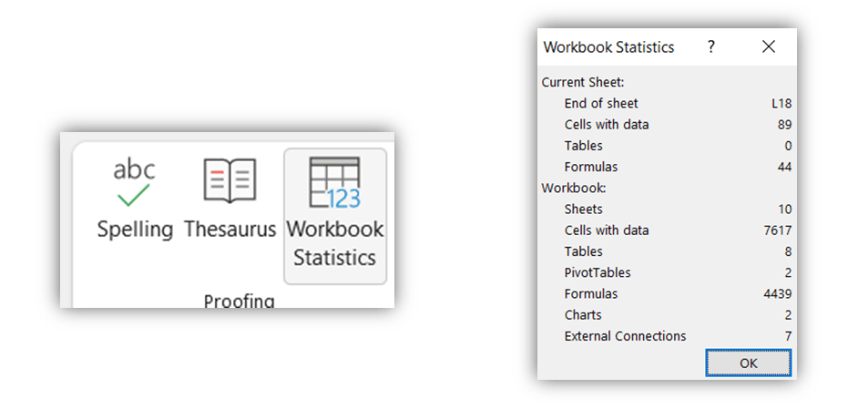
Task: Click the Spelling label text
Action: point(135,230)
